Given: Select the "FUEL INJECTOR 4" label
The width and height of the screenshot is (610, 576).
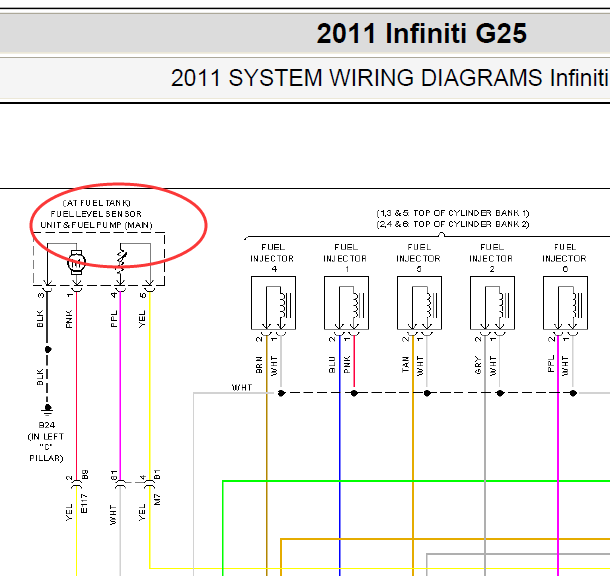Looking at the screenshot, I should [273, 258].
